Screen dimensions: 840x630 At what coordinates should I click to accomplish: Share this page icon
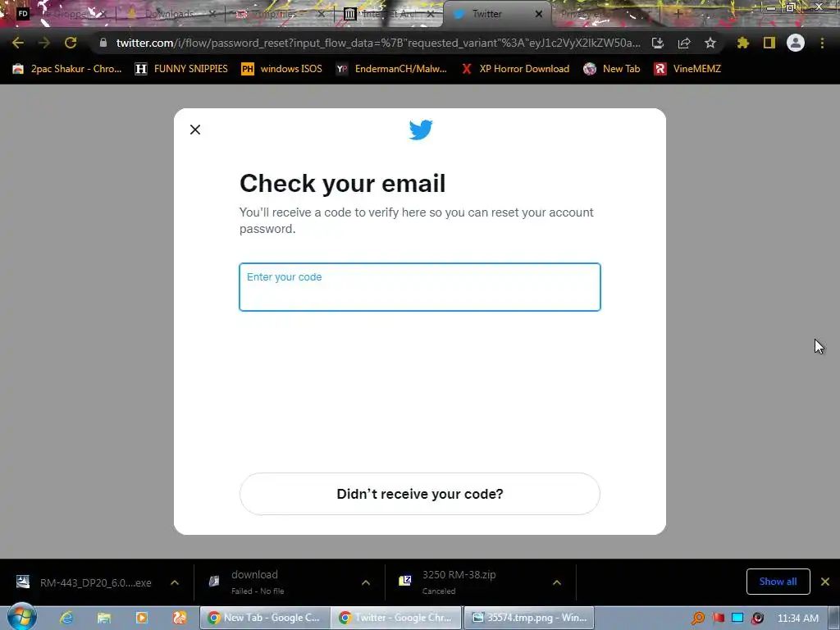pyautogui.click(x=684, y=43)
